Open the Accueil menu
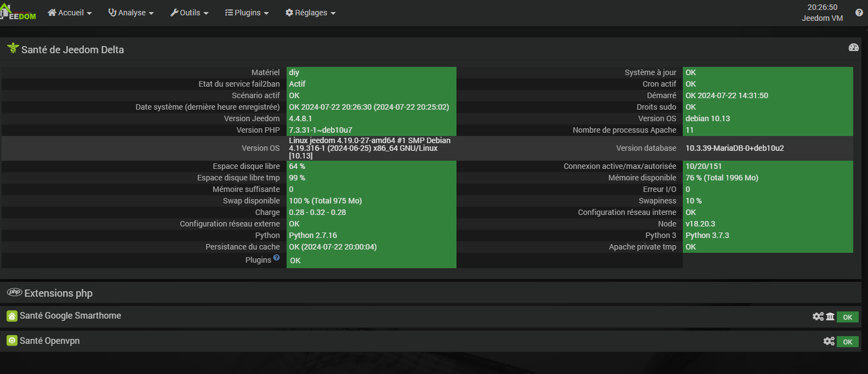The width and height of the screenshot is (868, 374). (70, 13)
